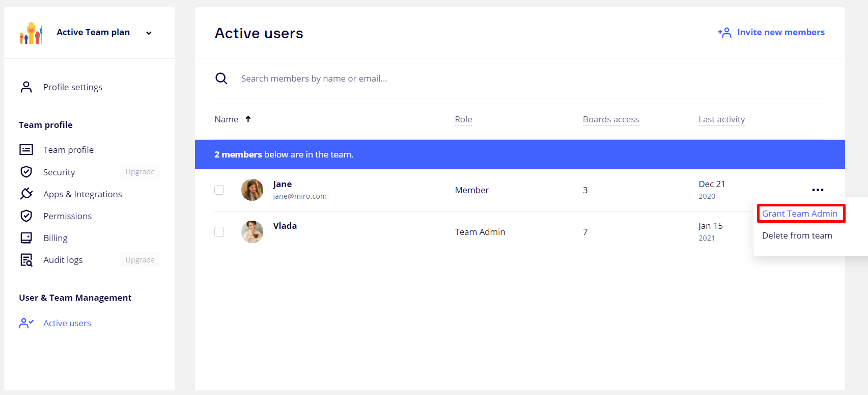Tick the checkbox beside Vlada
Image resolution: width=868 pixels, height=395 pixels.
coord(219,232)
